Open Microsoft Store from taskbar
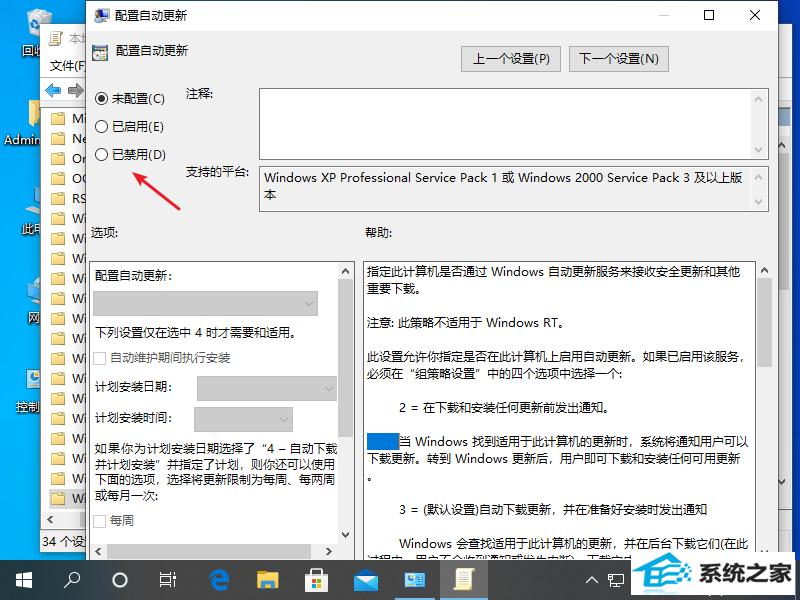The image size is (800, 600). (x=316, y=580)
